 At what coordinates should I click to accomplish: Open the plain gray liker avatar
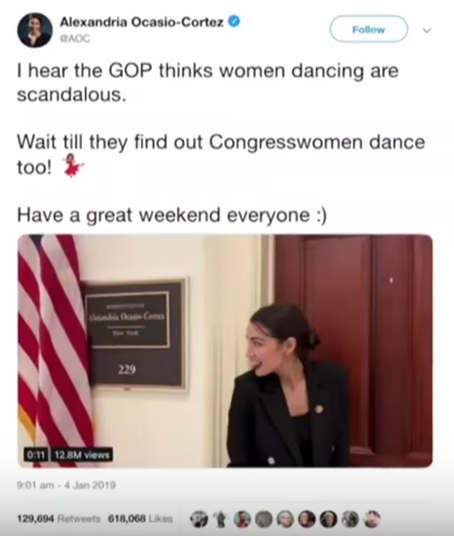tap(264, 519)
